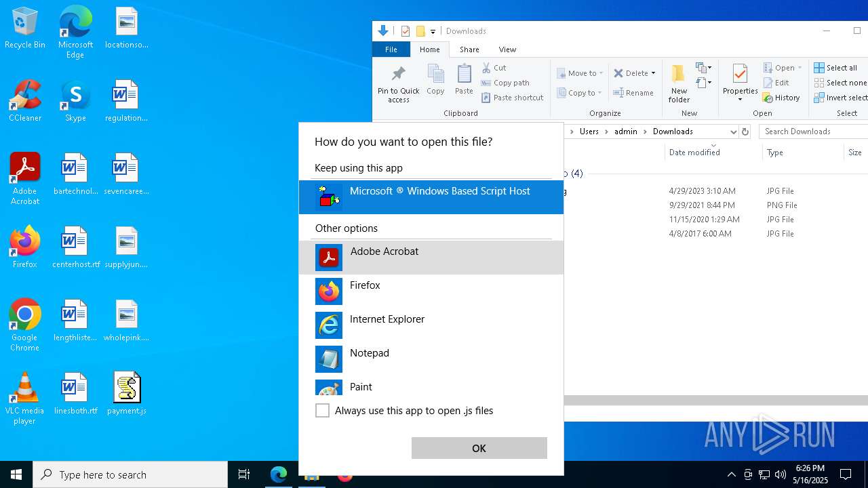This screenshot has height=488, width=868.
Task: Click the Windows taskbar search box
Action: (x=130, y=474)
